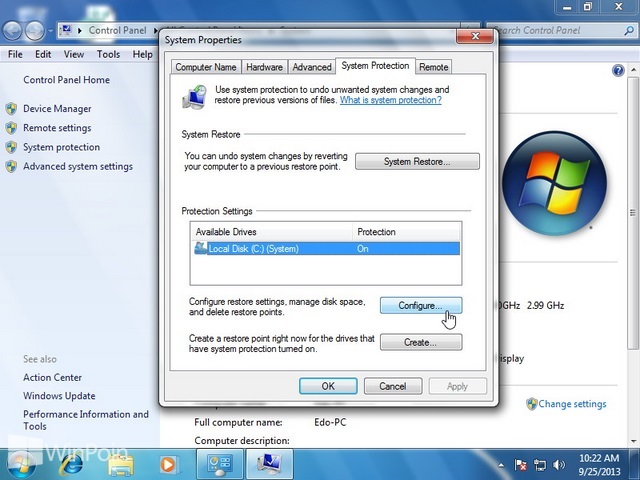Open 'What is system protection?' link

pos(391,100)
